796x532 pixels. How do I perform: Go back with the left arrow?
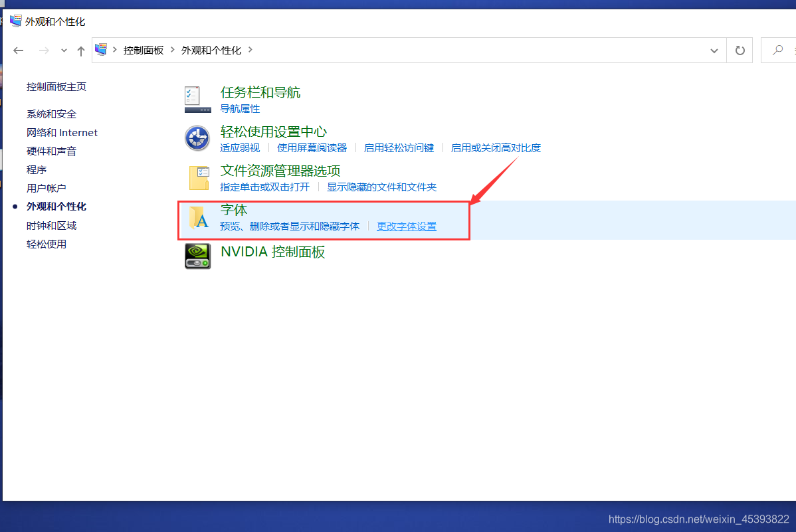[x=19, y=50]
